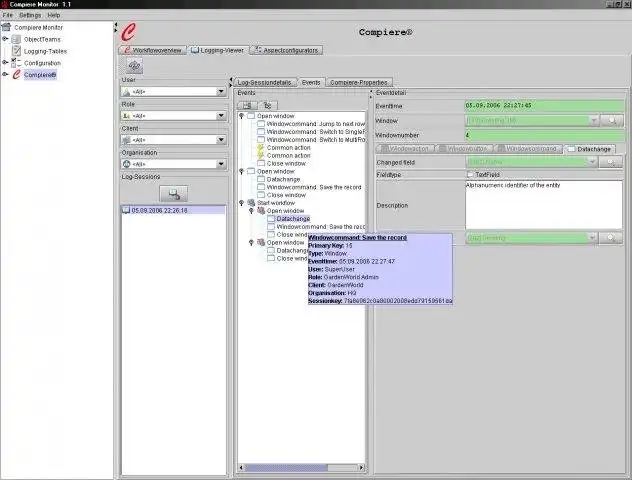Select highlighted Datachange under Start workflow

[293, 219]
